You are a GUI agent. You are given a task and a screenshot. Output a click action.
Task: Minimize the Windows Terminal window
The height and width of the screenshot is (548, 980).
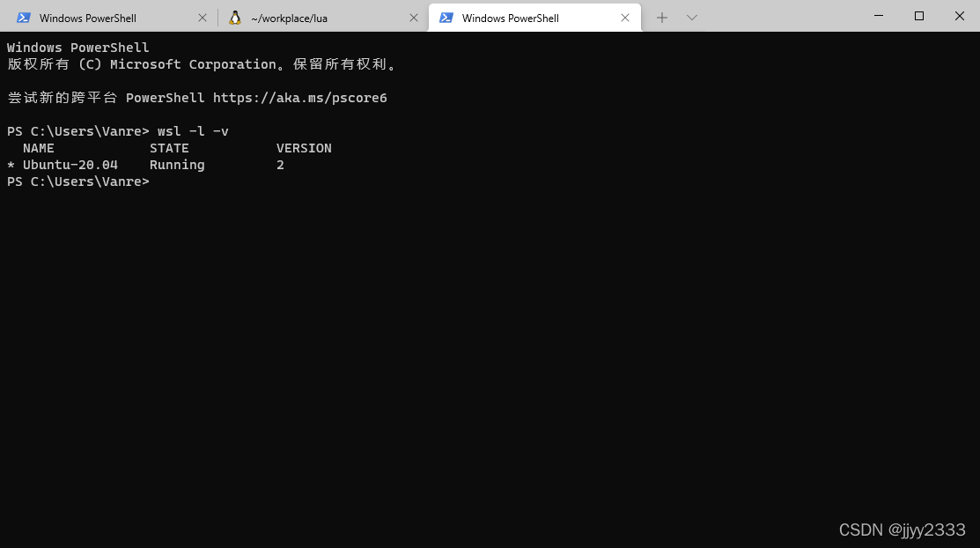(878, 16)
